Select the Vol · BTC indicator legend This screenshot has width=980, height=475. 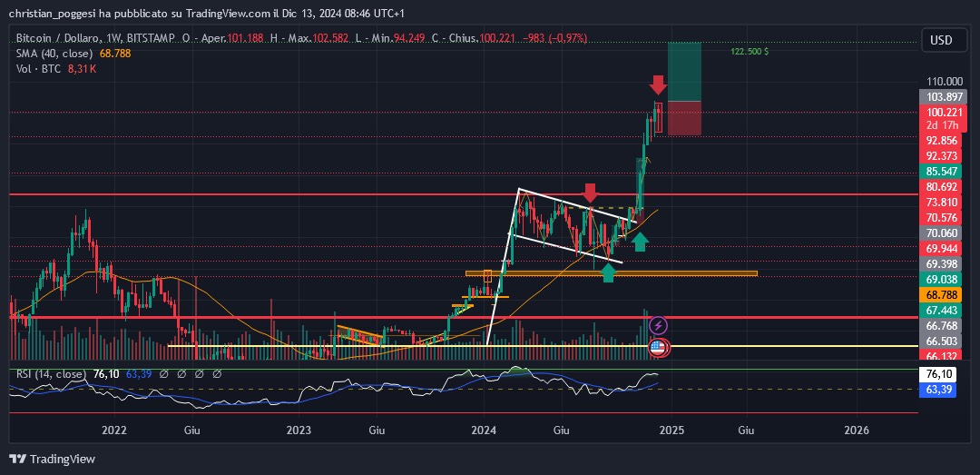(38, 69)
